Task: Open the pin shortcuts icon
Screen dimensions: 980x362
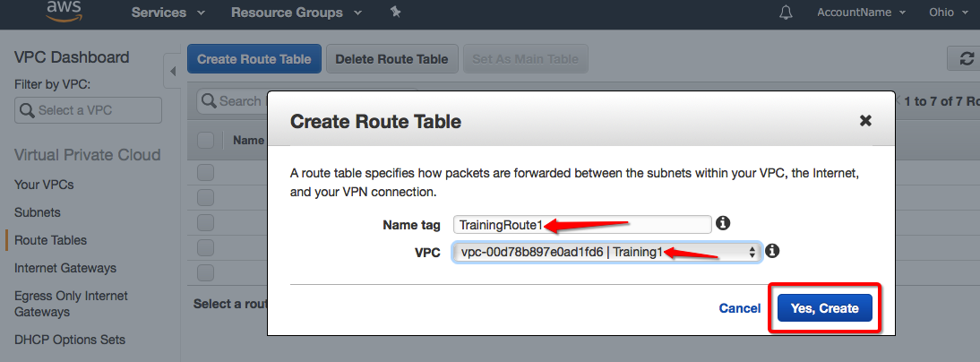Action: 396,13
